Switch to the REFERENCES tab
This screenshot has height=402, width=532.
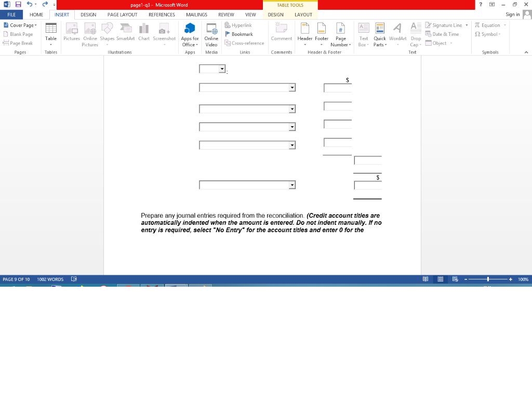coord(162,15)
